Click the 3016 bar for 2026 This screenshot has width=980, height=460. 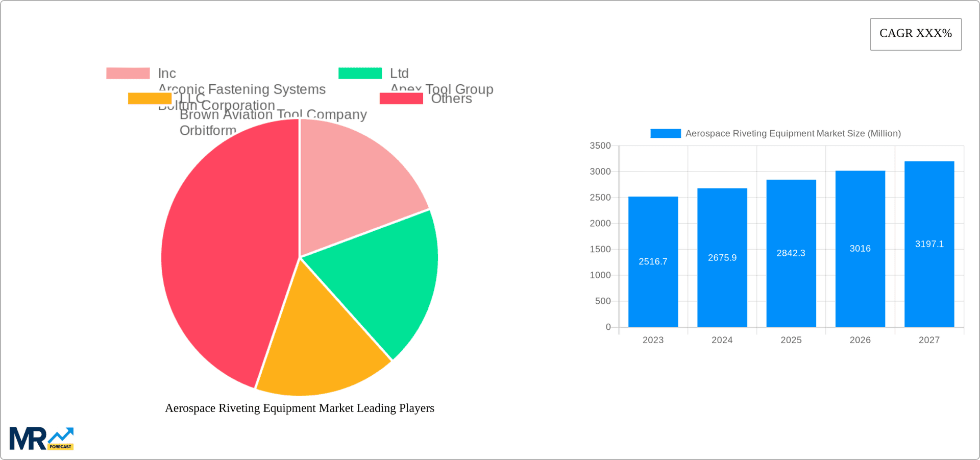click(x=860, y=249)
